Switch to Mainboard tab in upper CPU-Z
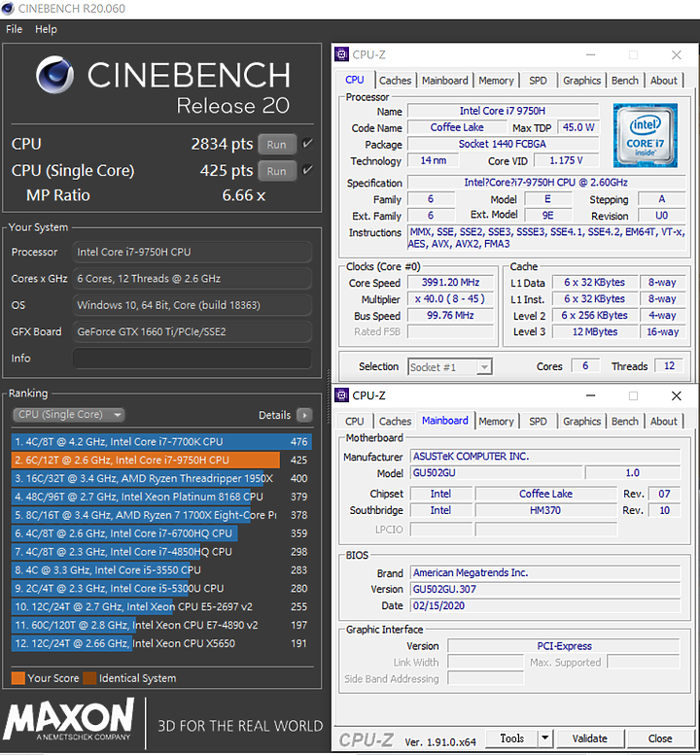The width and height of the screenshot is (700, 755). (x=444, y=81)
